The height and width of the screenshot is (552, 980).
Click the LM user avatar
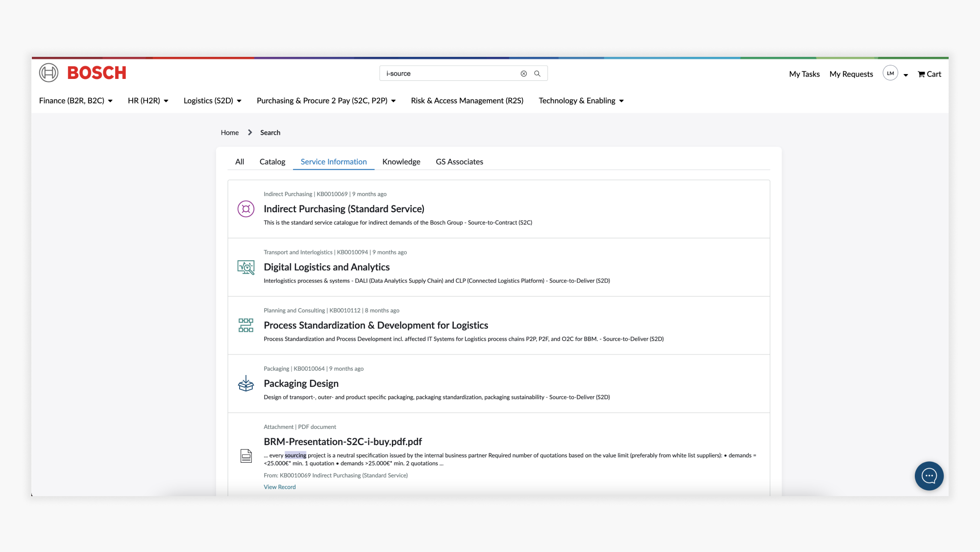[x=890, y=73]
